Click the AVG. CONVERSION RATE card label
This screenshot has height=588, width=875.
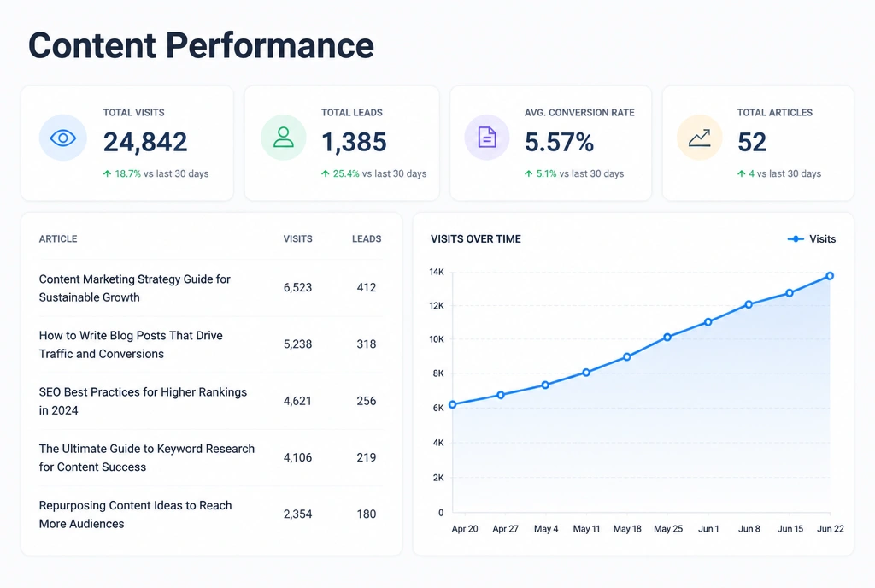pyautogui.click(x=579, y=113)
